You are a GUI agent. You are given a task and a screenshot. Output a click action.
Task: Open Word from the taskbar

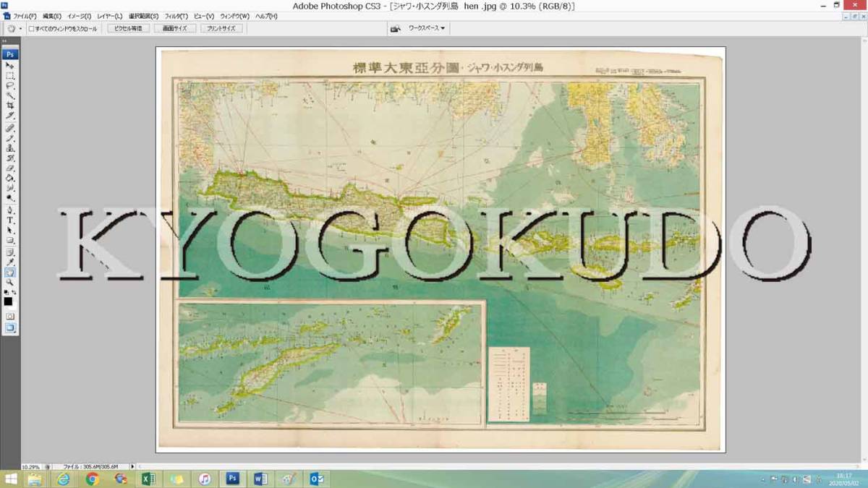(261, 479)
